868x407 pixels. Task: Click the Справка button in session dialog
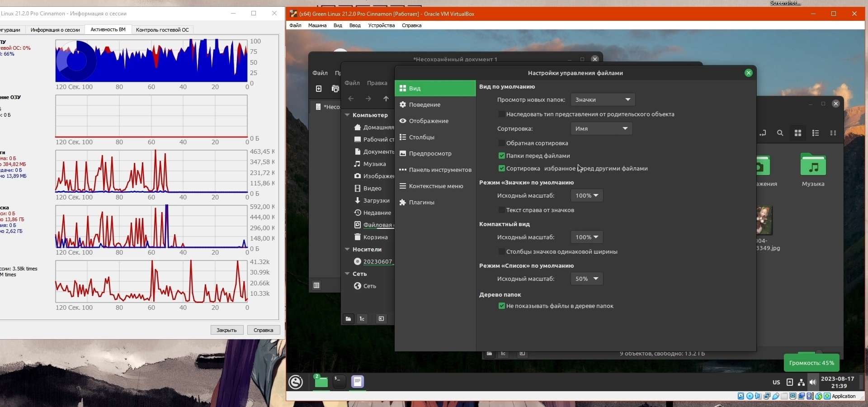[x=264, y=330]
